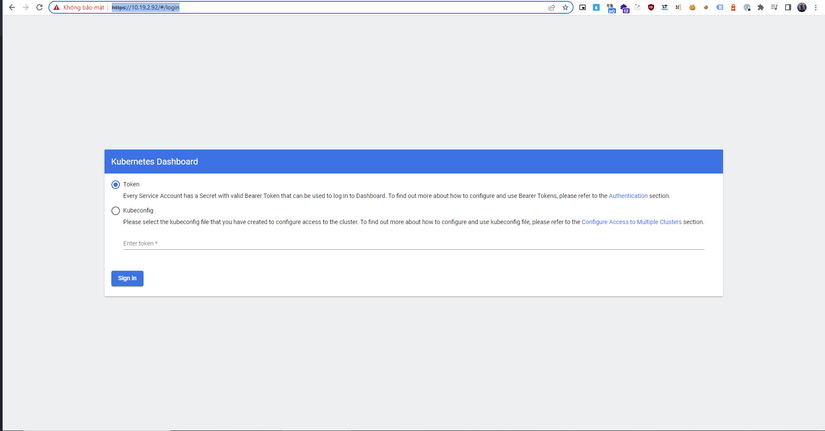
Task: Click the address bar URL
Action: tap(146, 7)
